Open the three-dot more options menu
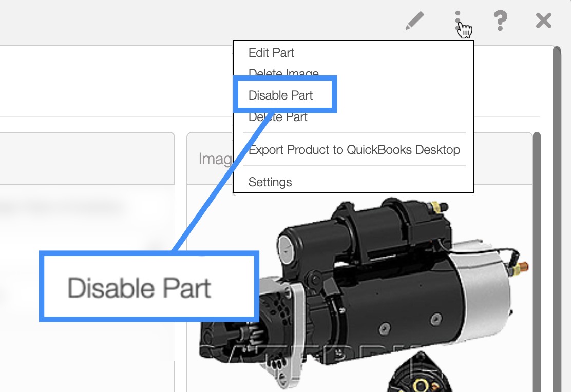 point(458,21)
